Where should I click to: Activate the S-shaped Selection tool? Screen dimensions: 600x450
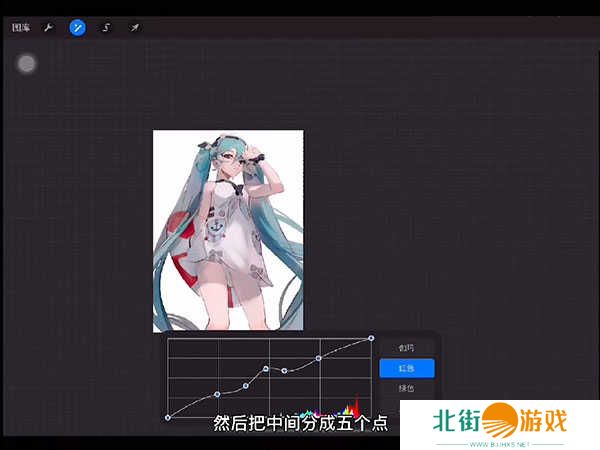click(x=106, y=28)
